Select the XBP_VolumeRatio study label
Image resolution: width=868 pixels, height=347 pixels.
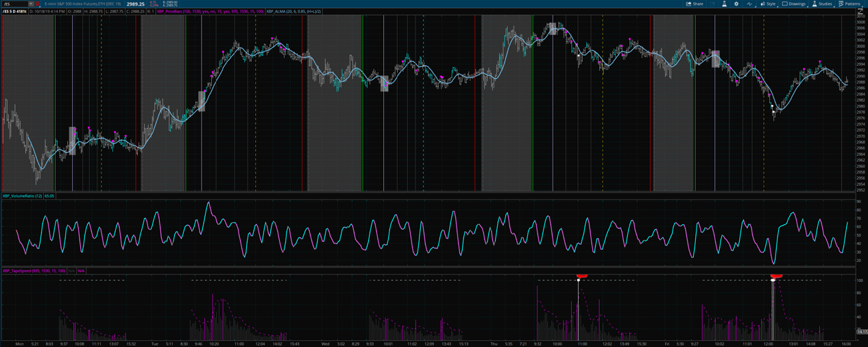[22, 196]
